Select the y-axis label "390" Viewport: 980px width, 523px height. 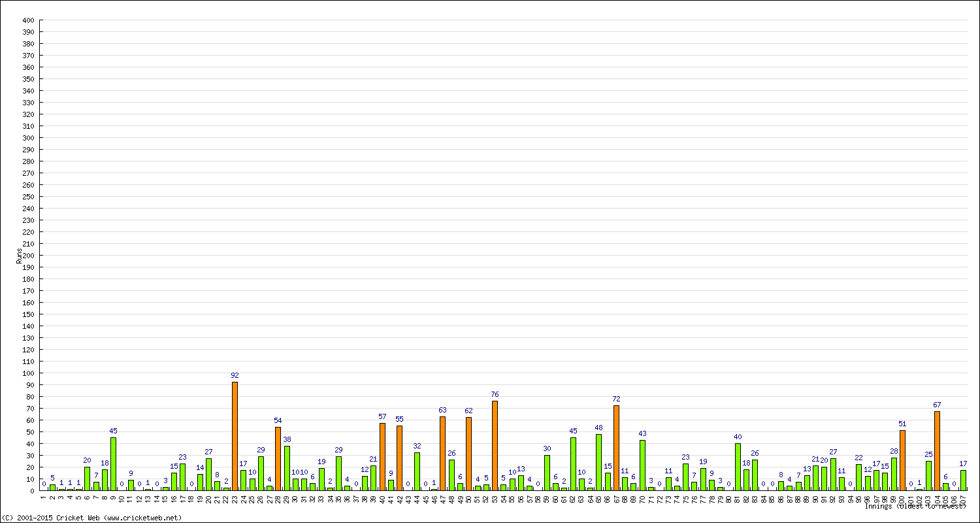(27, 32)
